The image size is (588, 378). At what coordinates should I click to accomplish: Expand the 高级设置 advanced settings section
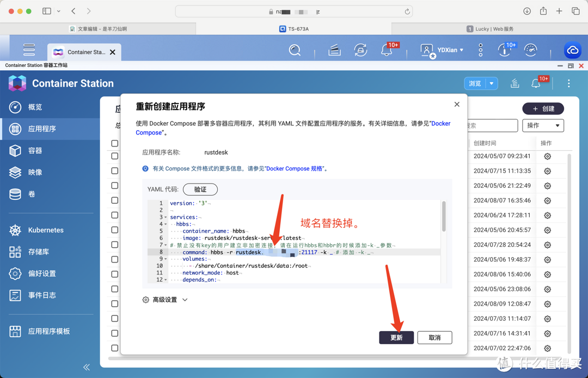pos(164,299)
